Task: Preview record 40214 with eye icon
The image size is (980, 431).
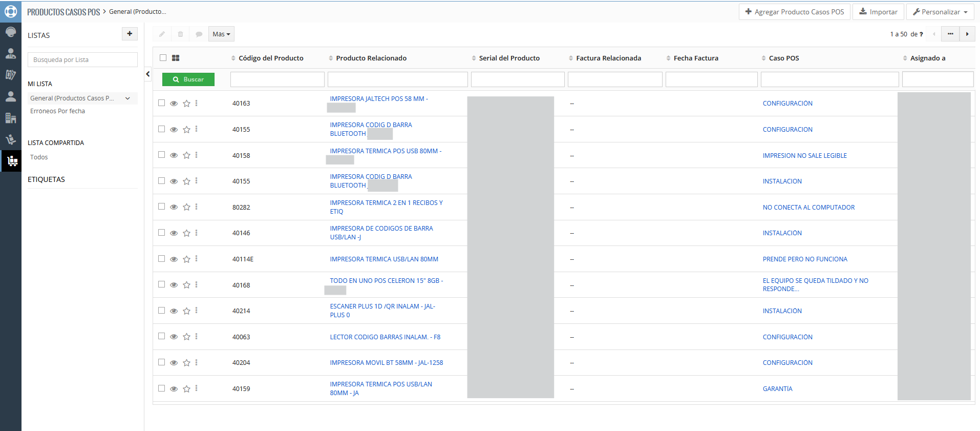Action: 174,311
